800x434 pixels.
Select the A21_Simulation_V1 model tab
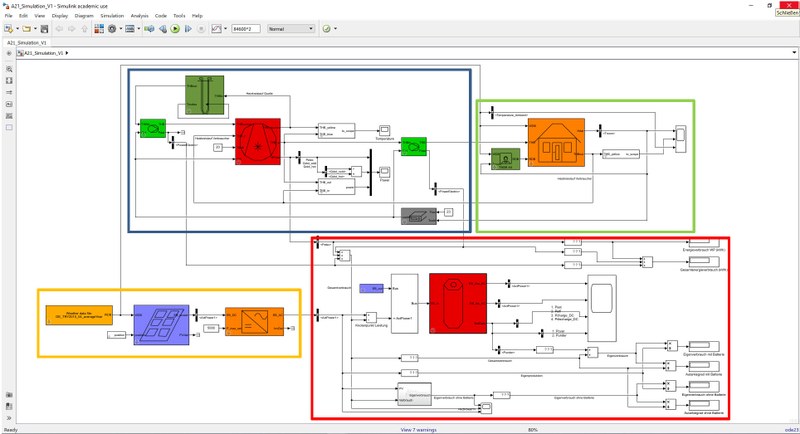point(26,43)
